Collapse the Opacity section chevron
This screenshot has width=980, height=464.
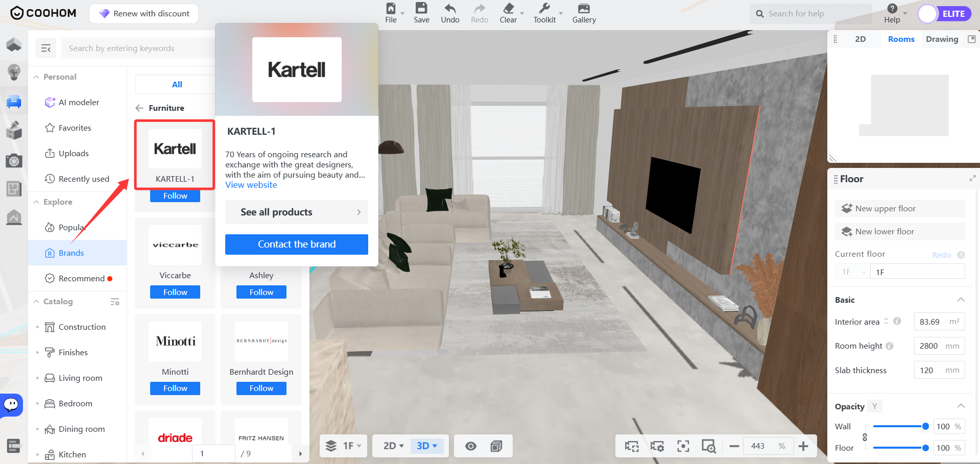click(961, 406)
